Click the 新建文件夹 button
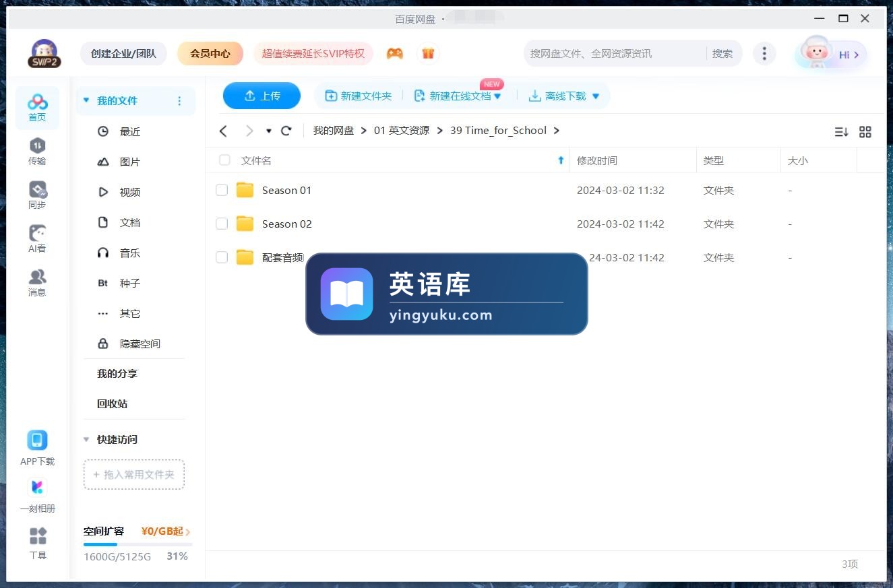 (x=359, y=96)
